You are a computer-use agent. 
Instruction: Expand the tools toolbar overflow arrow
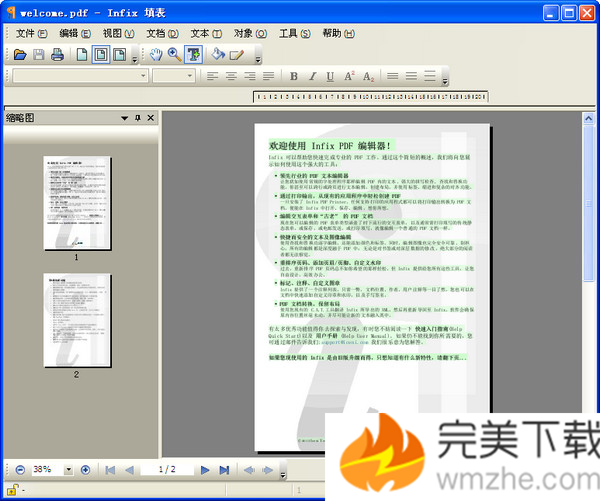258,60
